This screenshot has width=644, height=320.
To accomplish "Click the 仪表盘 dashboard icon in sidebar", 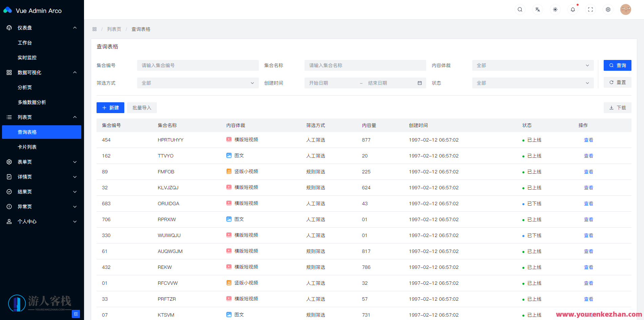I will click(9, 27).
